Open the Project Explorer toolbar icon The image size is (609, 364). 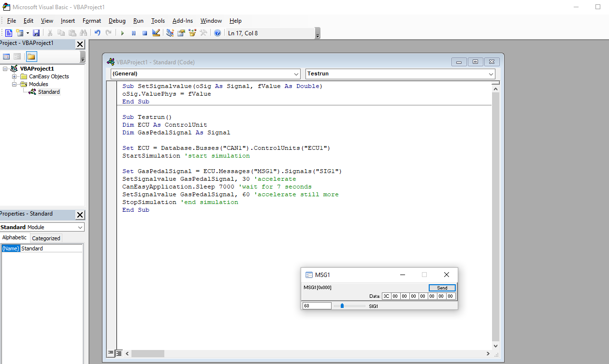170,33
